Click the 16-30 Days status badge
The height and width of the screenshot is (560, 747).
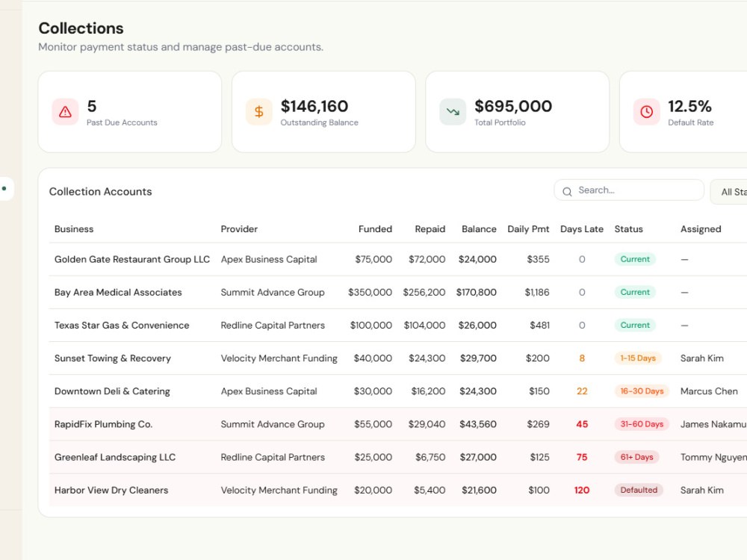pyautogui.click(x=642, y=391)
